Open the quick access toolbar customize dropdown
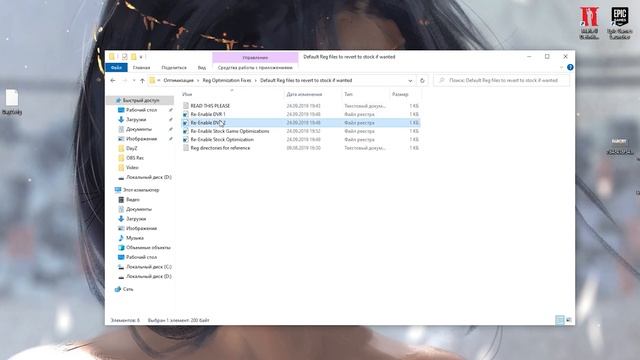The image size is (640, 360). coord(141,57)
